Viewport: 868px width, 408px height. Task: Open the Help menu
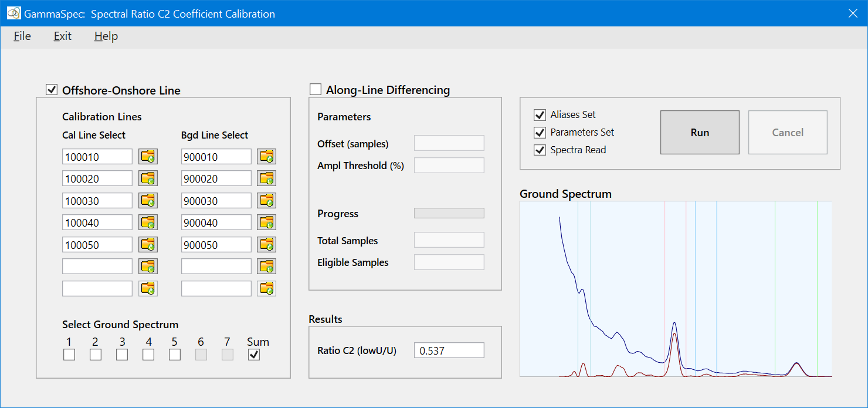(106, 36)
